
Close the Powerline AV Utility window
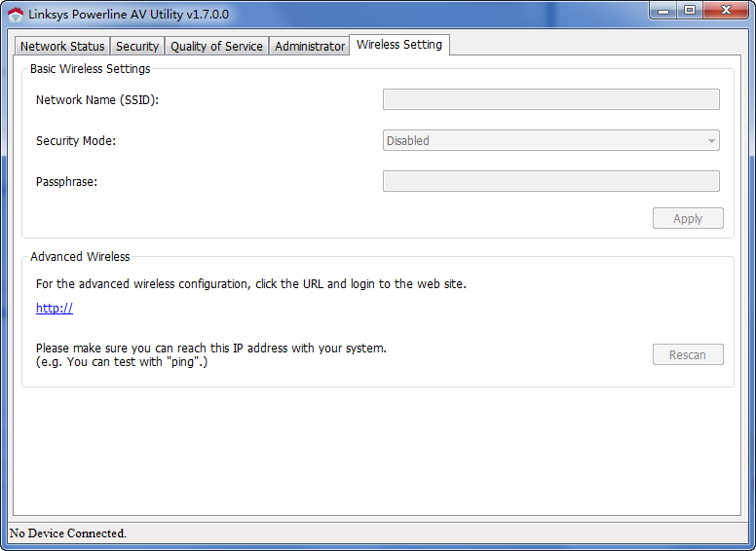click(726, 10)
